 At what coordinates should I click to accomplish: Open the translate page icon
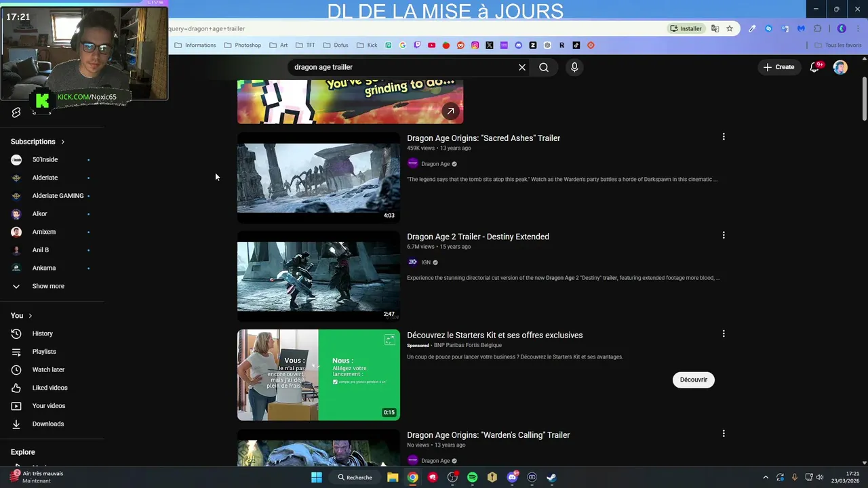[715, 28]
